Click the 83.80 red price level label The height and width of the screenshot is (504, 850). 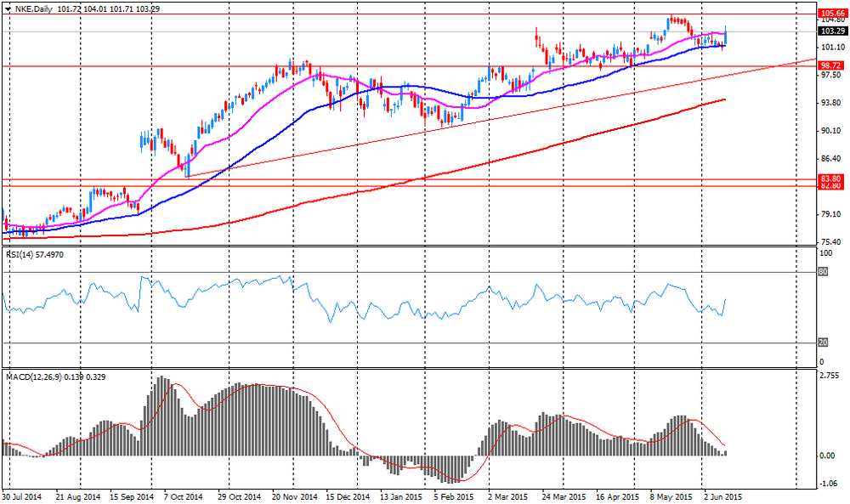pyautogui.click(x=831, y=178)
